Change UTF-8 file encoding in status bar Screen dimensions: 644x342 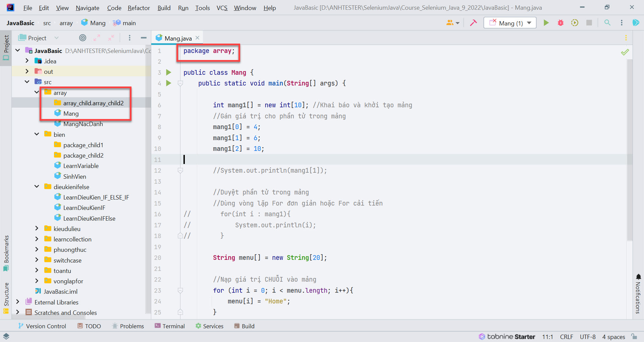(x=588, y=337)
